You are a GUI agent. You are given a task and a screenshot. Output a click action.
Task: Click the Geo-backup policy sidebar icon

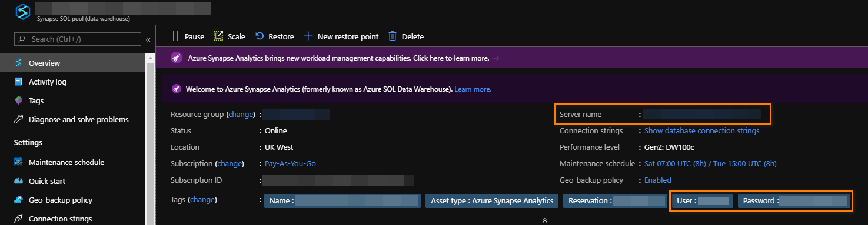18,200
